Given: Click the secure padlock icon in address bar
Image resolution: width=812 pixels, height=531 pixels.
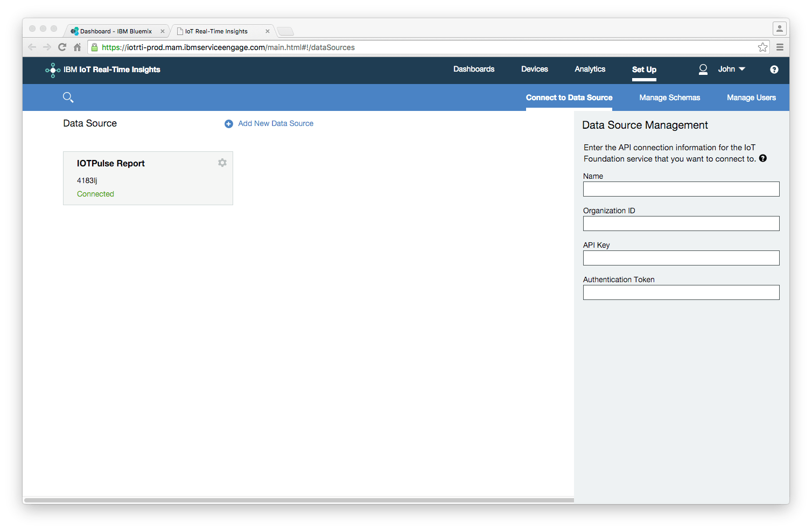Looking at the screenshot, I should click(95, 47).
